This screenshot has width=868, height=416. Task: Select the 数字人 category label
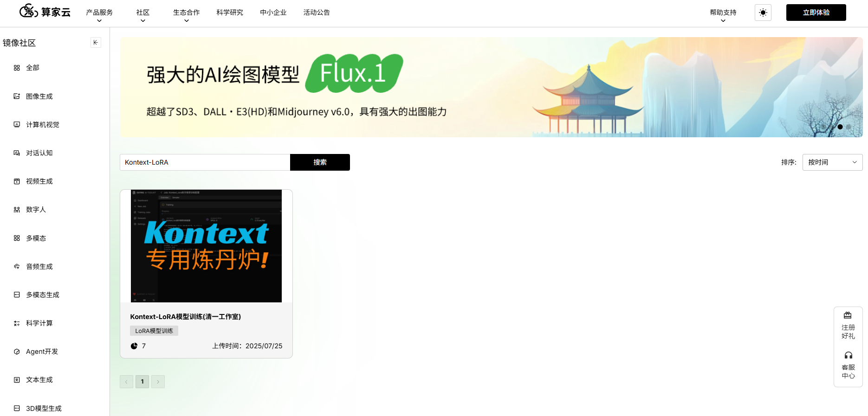(x=36, y=210)
